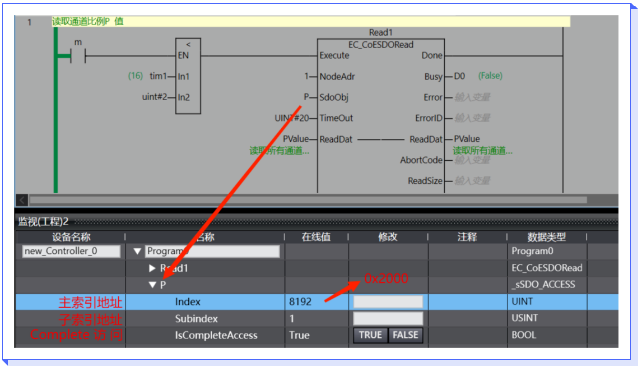
Task: Expand the Read1 tree node arrow
Action: [152, 268]
